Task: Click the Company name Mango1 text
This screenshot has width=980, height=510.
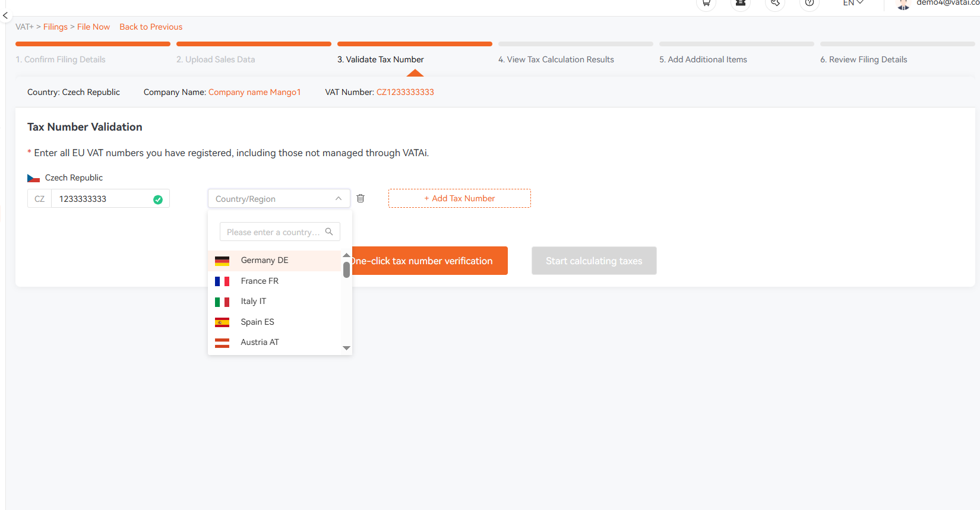Action: click(x=254, y=92)
